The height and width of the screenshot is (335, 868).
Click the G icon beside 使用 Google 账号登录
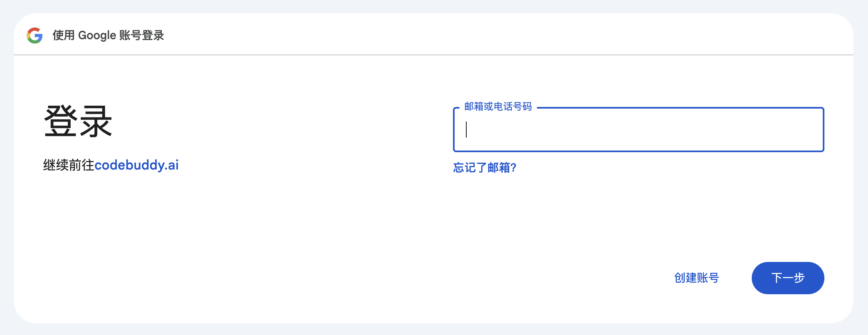point(35,35)
